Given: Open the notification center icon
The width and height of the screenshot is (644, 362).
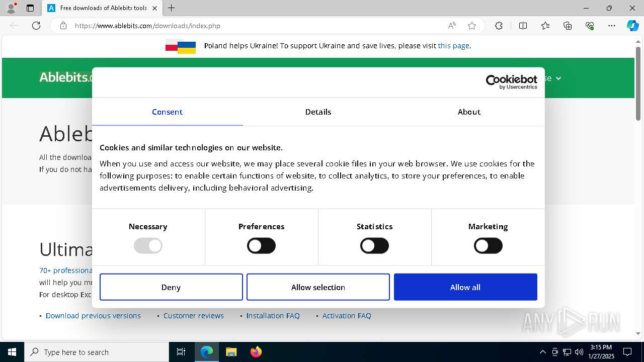Looking at the screenshot, I should click(x=627, y=352).
